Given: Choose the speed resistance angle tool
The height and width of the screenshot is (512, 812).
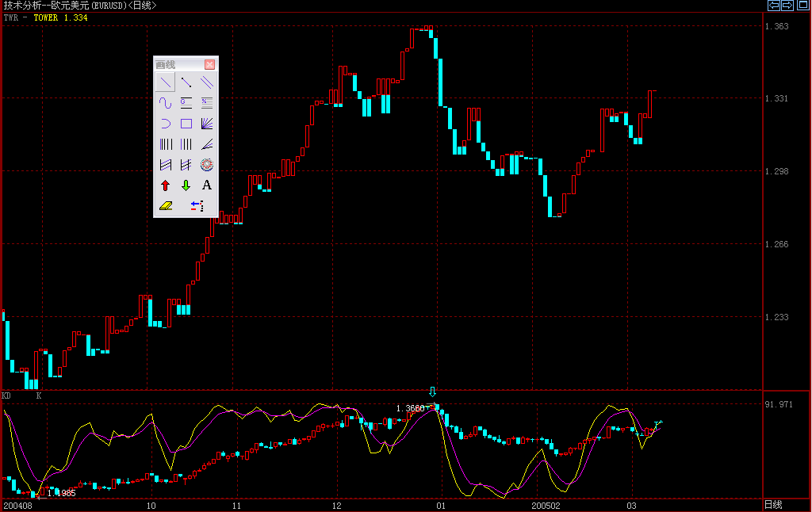Looking at the screenshot, I should pyautogui.click(x=206, y=144).
